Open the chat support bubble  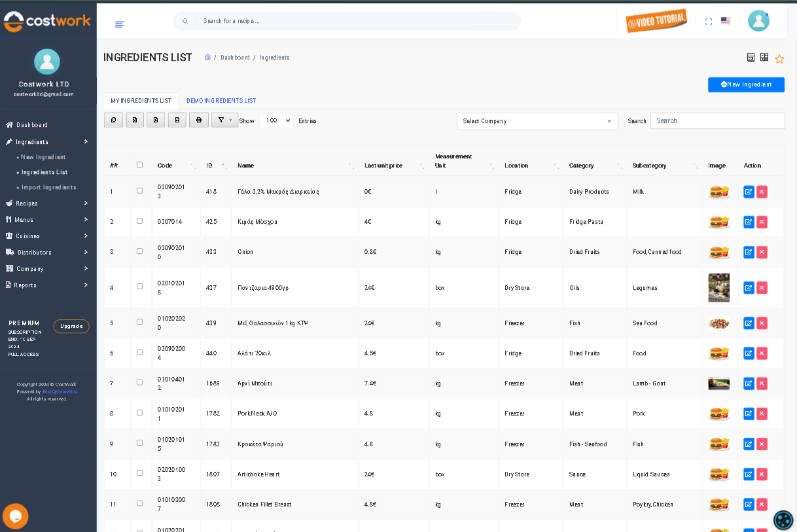15,516
